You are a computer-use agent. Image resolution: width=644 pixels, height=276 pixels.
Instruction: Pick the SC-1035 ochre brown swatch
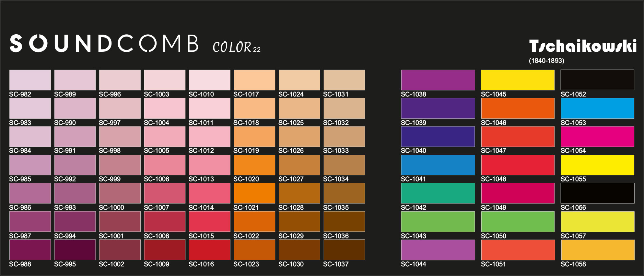tap(344, 193)
